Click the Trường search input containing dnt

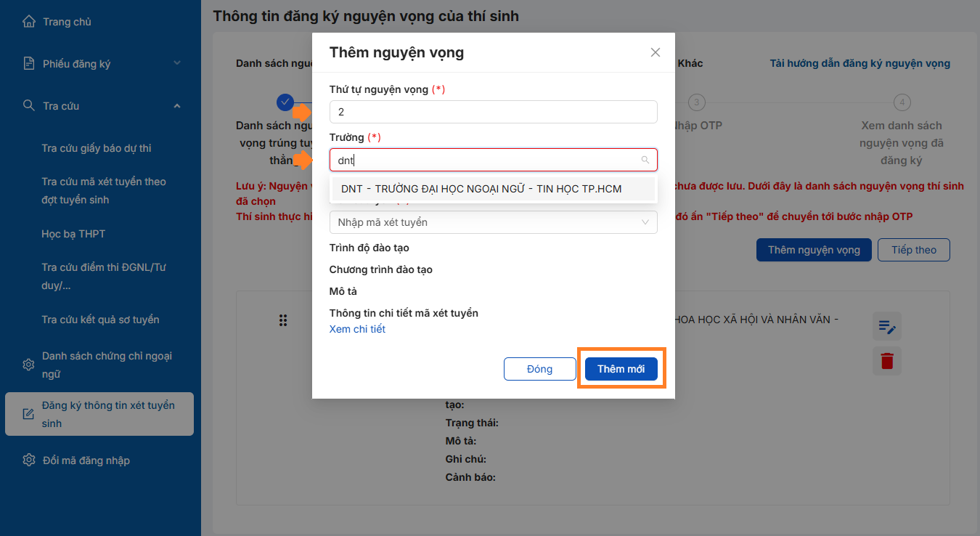pyautogui.click(x=494, y=160)
